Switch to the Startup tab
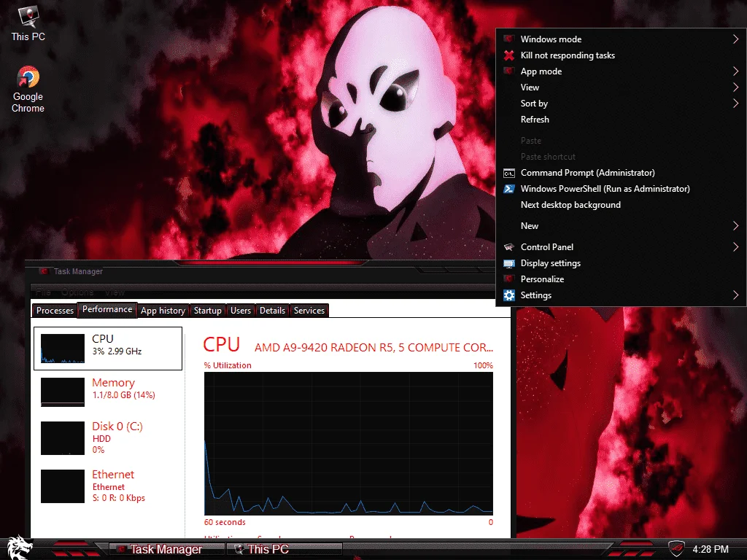This screenshot has width=747, height=560. [208, 311]
